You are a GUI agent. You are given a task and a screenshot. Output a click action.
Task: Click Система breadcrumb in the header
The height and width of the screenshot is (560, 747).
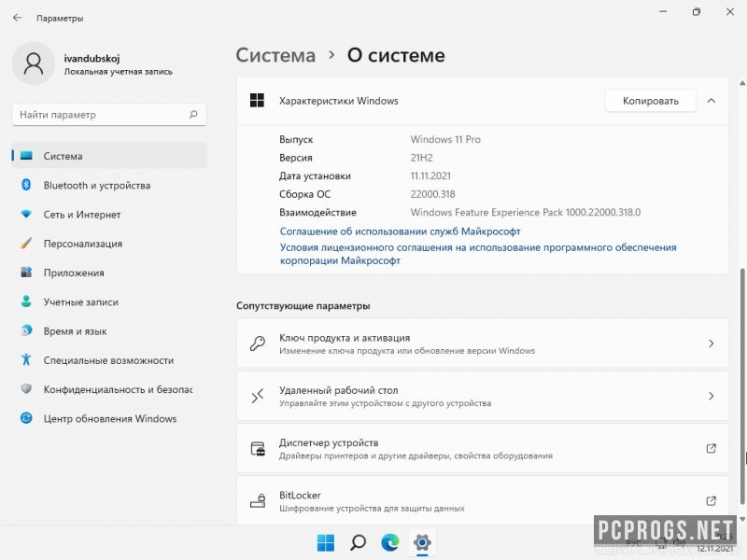click(x=275, y=55)
